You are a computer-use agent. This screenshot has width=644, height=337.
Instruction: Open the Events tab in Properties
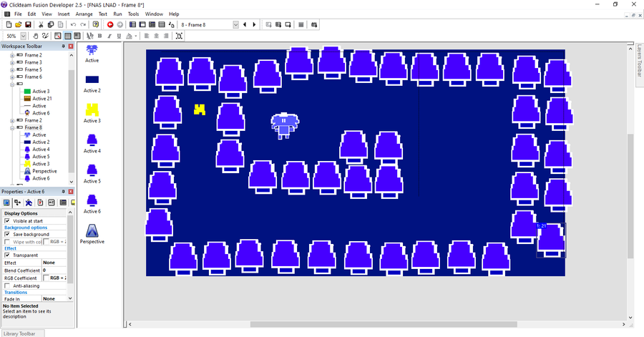click(x=63, y=202)
